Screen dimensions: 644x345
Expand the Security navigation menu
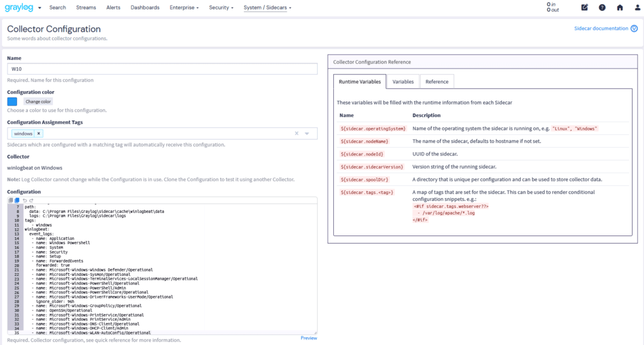pyautogui.click(x=221, y=8)
